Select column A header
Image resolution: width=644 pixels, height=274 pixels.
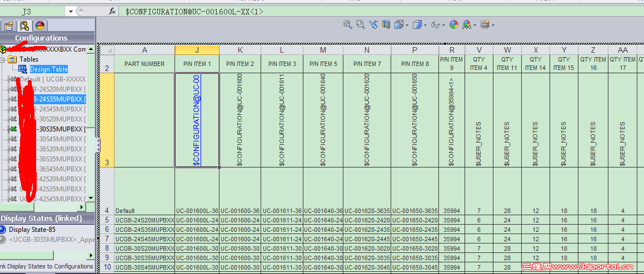point(144,50)
